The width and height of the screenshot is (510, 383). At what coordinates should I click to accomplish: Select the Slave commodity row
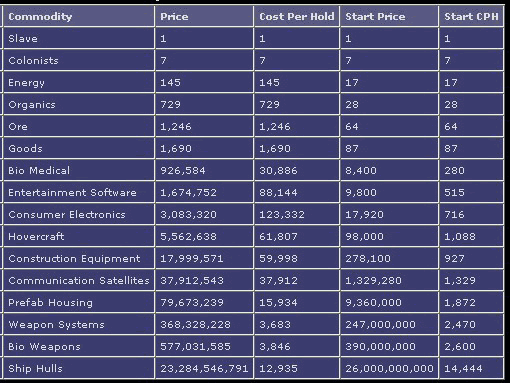[253, 38]
